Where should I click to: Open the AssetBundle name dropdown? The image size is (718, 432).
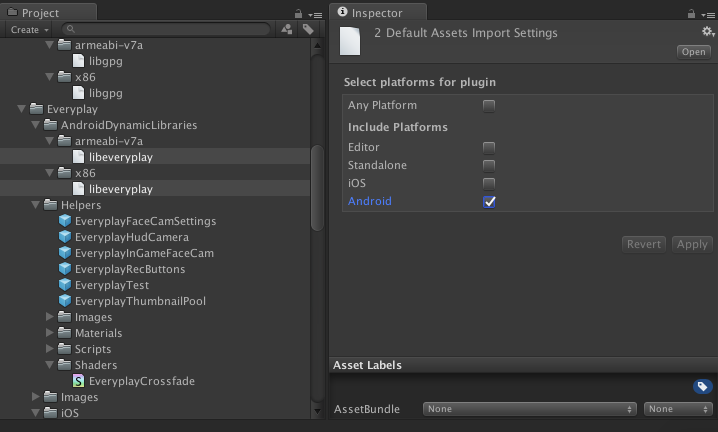(x=530, y=409)
